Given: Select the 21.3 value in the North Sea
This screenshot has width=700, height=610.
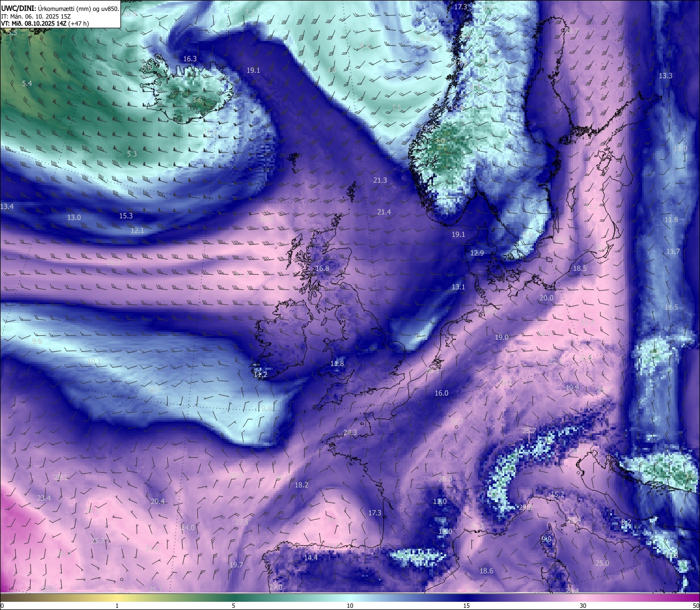Looking at the screenshot, I should (x=380, y=180).
